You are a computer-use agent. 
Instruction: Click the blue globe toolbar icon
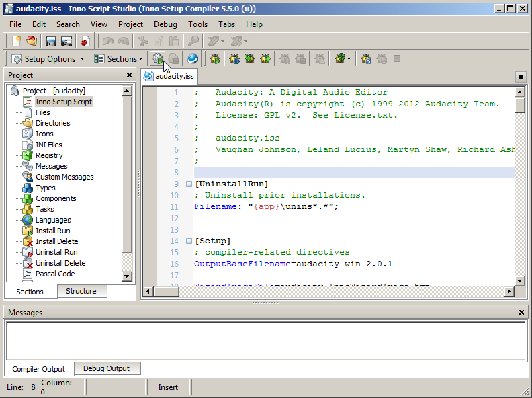(x=193, y=58)
